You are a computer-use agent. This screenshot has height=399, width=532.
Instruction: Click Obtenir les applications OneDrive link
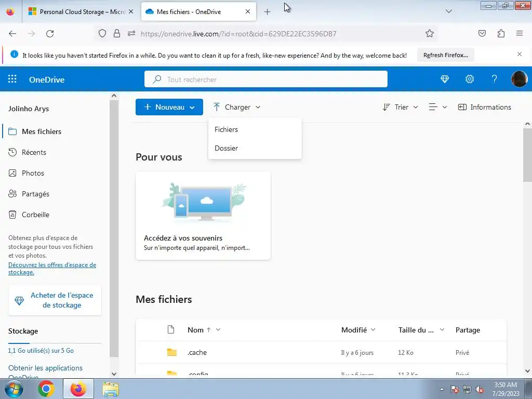pyautogui.click(x=45, y=371)
